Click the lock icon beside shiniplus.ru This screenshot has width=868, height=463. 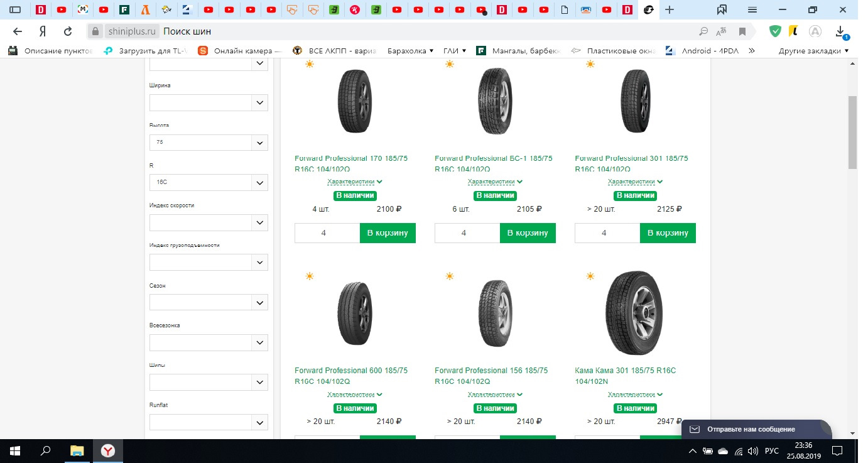click(x=95, y=31)
